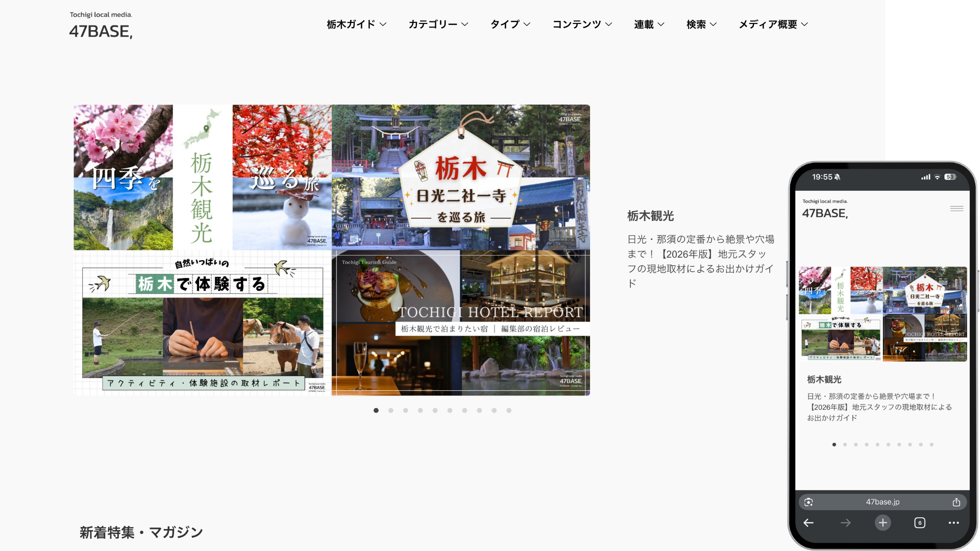This screenshot has height=551, width=980.
Task: Open the Google Lens search in the mobile address bar
Action: coord(808,502)
